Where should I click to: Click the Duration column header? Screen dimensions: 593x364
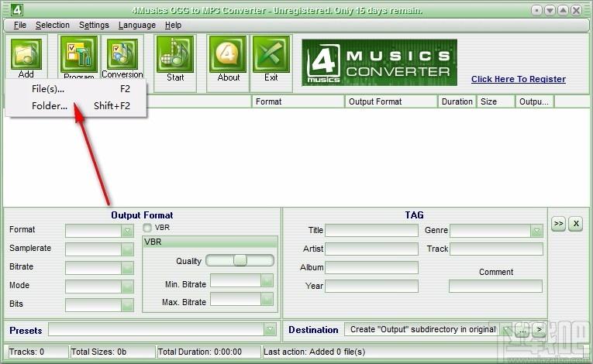click(457, 101)
